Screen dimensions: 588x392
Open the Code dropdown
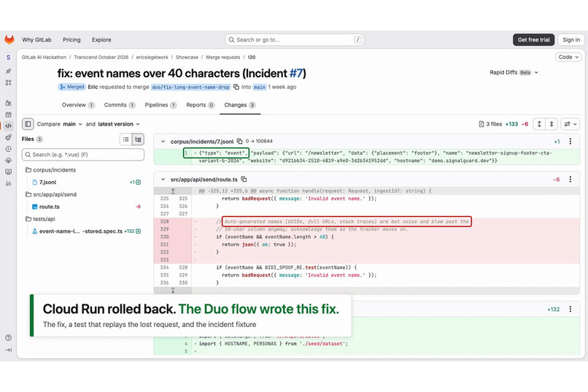(x=568, y=57)
